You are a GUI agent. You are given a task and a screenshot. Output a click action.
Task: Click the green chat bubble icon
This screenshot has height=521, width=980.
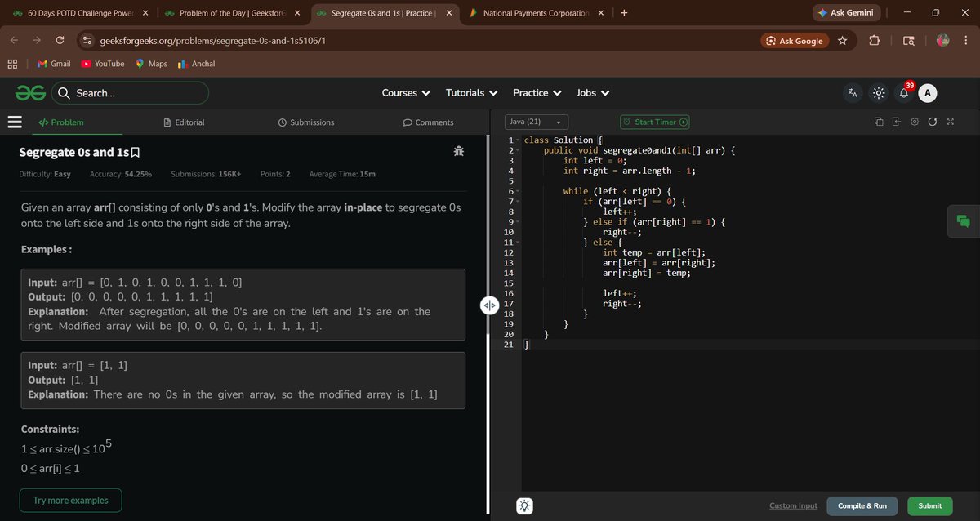coord(964,220)
